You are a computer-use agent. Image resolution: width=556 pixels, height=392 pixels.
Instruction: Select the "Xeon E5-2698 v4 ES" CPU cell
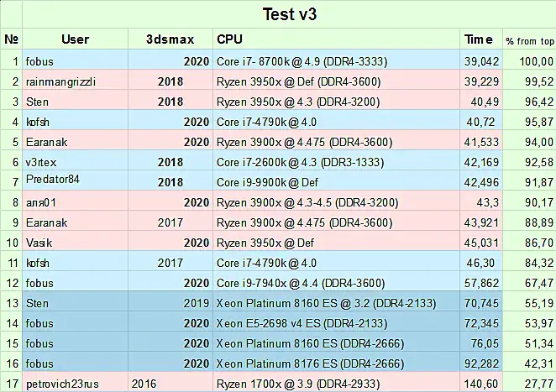coord(336,323)
